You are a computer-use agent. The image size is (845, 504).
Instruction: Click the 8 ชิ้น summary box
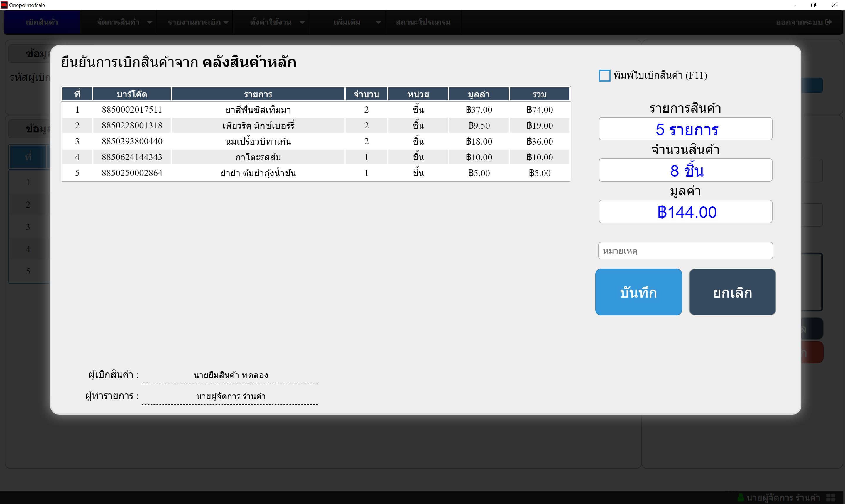[685, 170]
